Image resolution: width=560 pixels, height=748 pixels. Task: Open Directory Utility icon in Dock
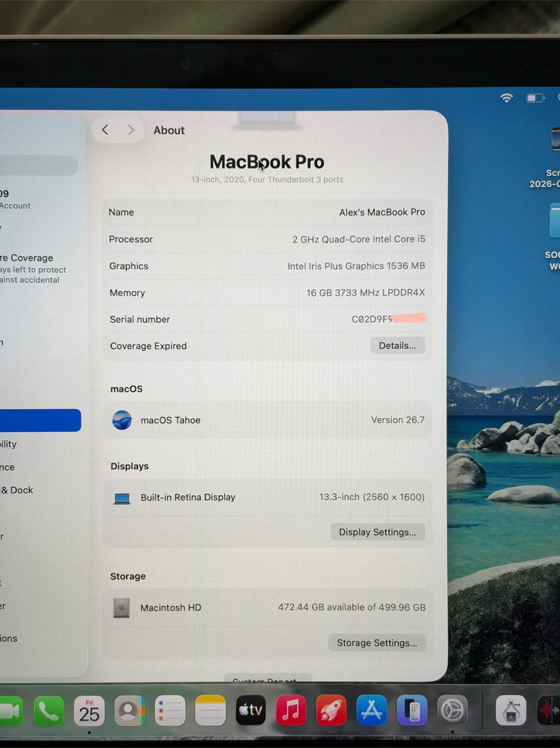(511, 710)
